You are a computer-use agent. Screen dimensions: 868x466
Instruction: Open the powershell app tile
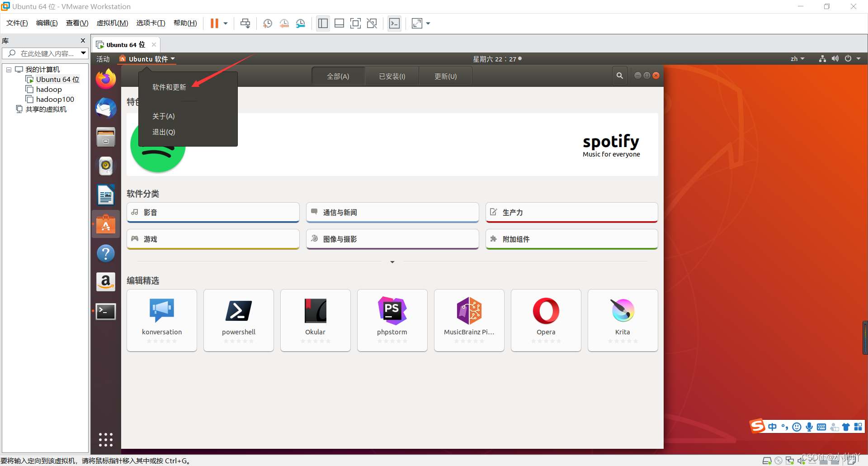click(x=239, y=320)
